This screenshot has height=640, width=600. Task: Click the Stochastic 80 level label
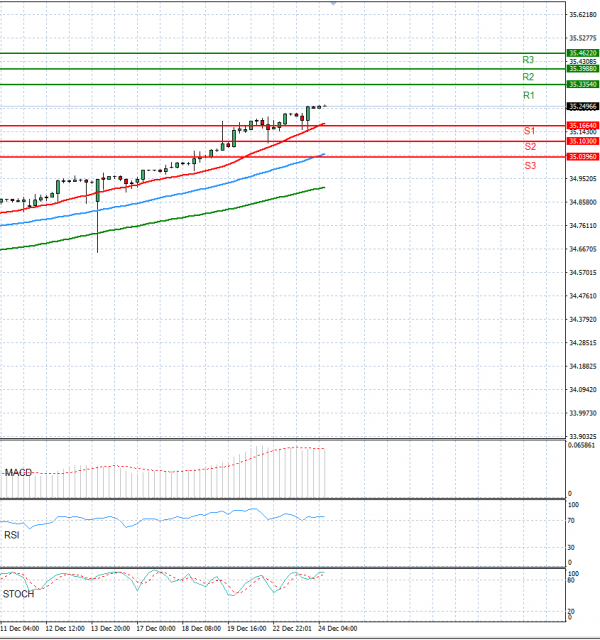click(571, 580)
